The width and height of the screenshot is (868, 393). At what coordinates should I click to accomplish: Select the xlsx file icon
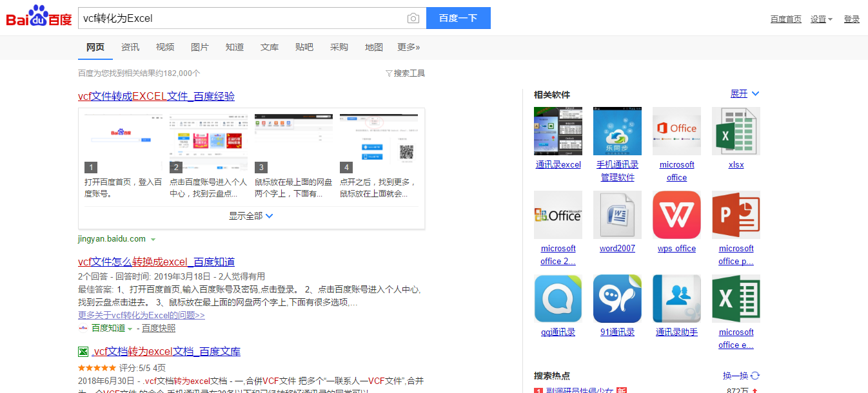click(x=736, y=131)
